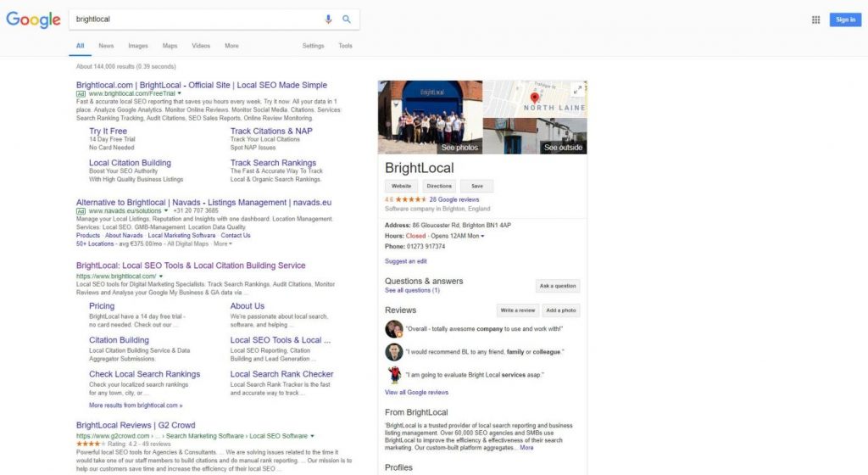Open dropdown arrow beside brightlocal.com/FreeTrial URL
Viewport: 868px width, 475px height.
pos(180,93)
